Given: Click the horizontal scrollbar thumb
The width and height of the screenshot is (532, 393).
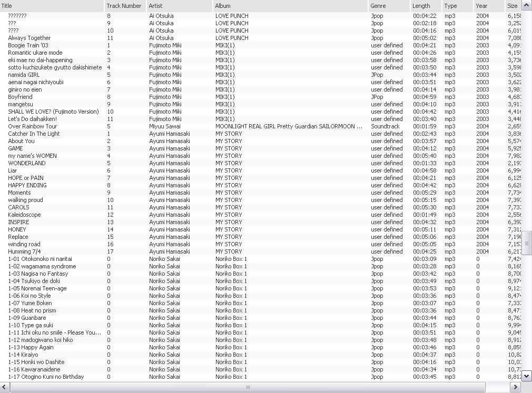Looking at the screenshot, I should click(x=248, y=387).
